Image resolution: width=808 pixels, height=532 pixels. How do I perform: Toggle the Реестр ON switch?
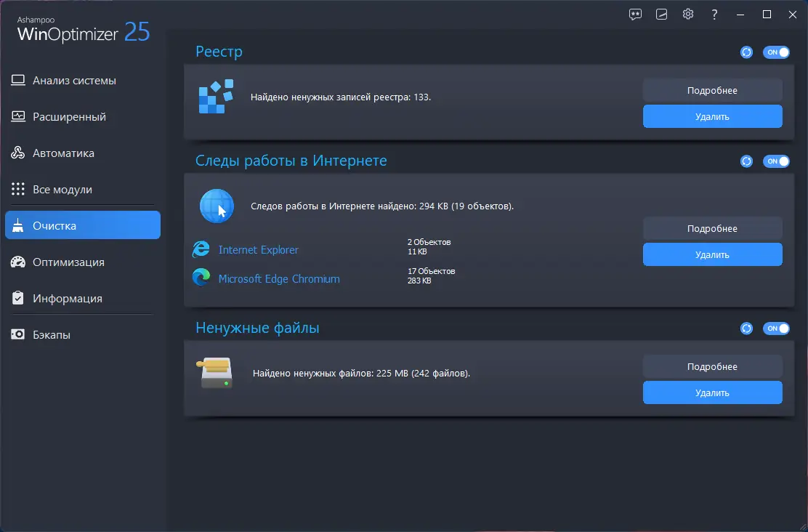[776, 52]
